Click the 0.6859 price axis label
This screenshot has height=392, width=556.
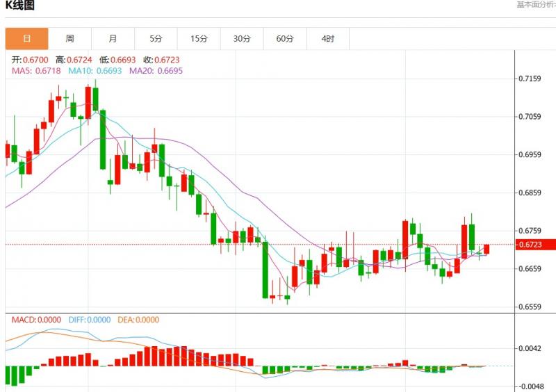[x=530, y=193]
